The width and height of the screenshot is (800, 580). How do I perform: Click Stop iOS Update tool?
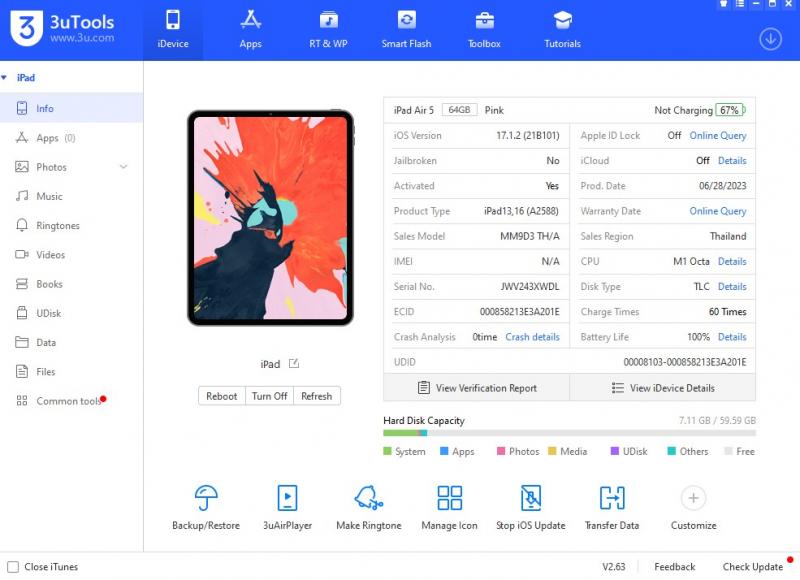(531, 507)
